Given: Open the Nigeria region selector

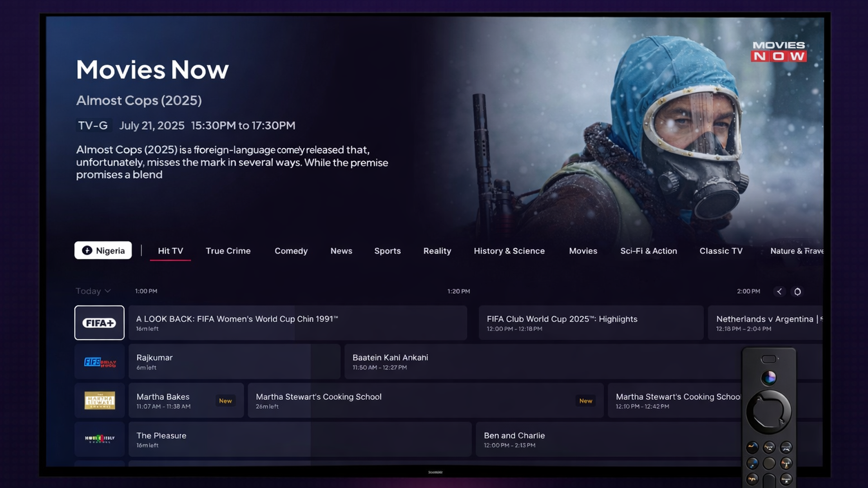Looking at the screenshot, I should click(x=103, y=250).
